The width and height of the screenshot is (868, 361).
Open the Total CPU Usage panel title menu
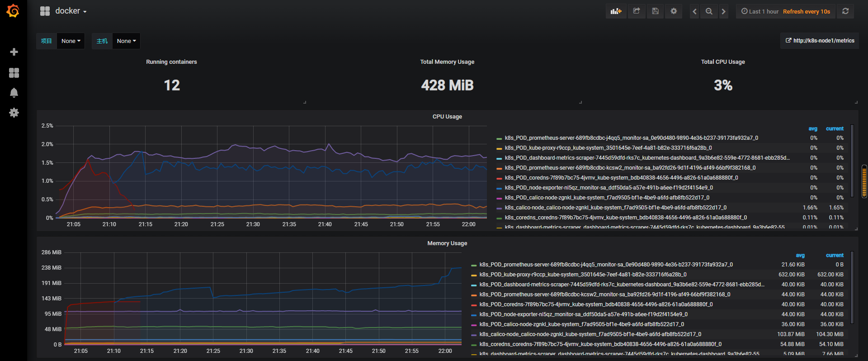point(723,62)
